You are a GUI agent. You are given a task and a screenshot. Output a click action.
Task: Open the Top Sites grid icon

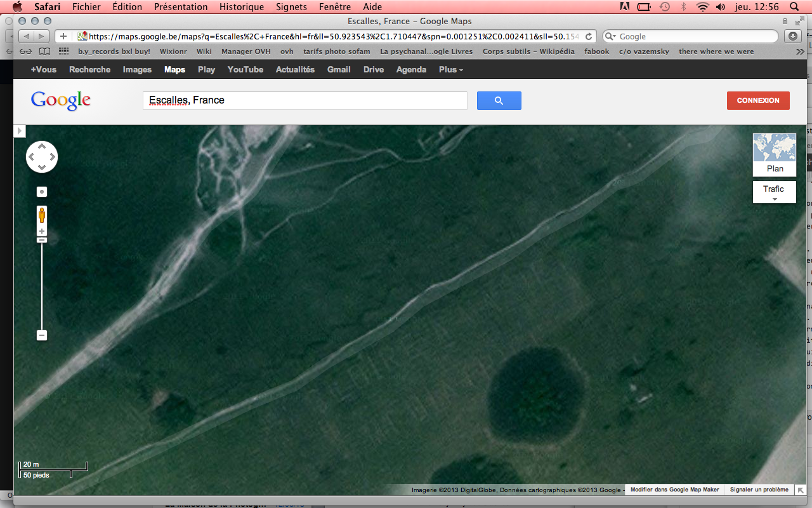click(63, 51)
